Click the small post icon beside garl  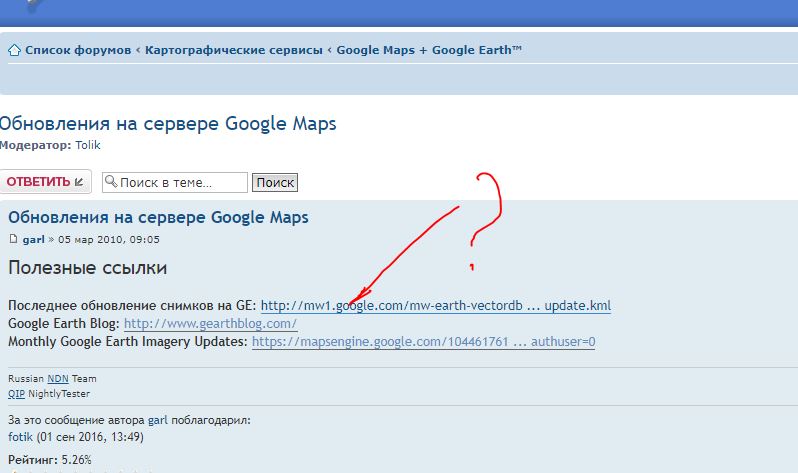click(x=13, y=240)
